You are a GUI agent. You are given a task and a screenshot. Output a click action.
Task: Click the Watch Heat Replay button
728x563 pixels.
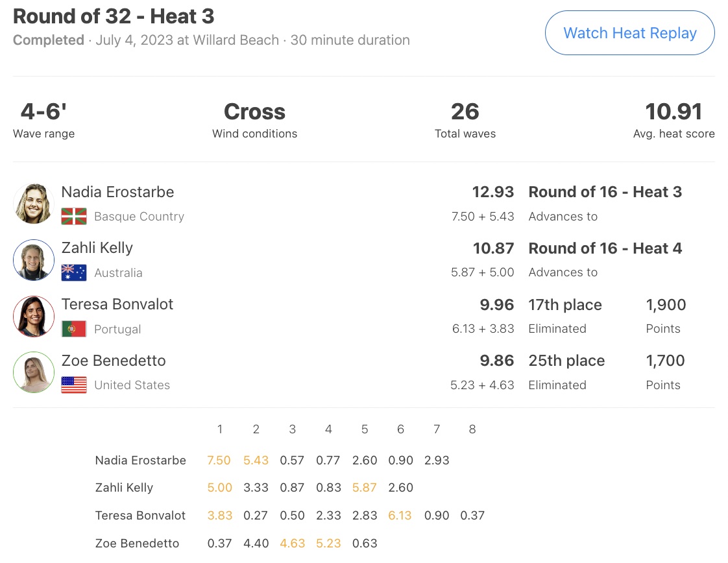[x=629, y=33]
